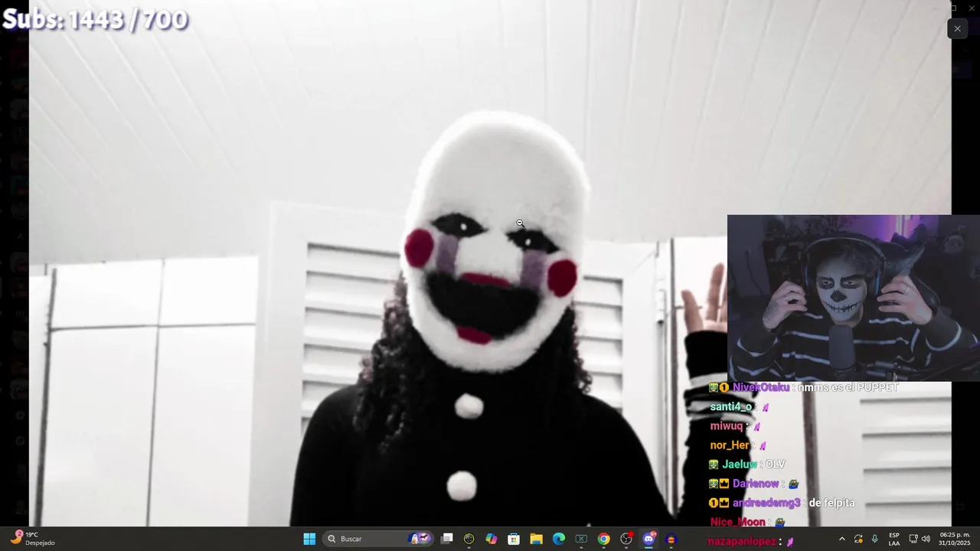
Task: Click the Nice_Moon chat username
Action: 737,522
